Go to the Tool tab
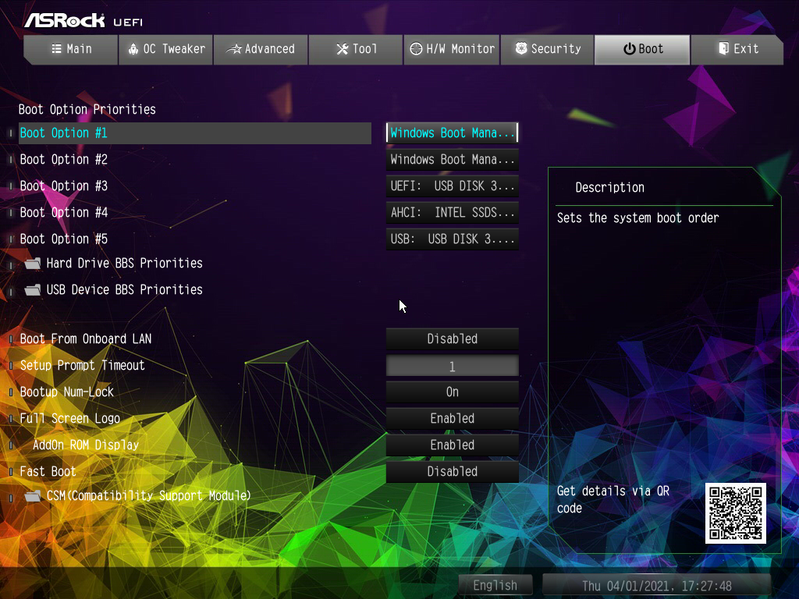This screenshot has width=799, height=599. (356, 49)
